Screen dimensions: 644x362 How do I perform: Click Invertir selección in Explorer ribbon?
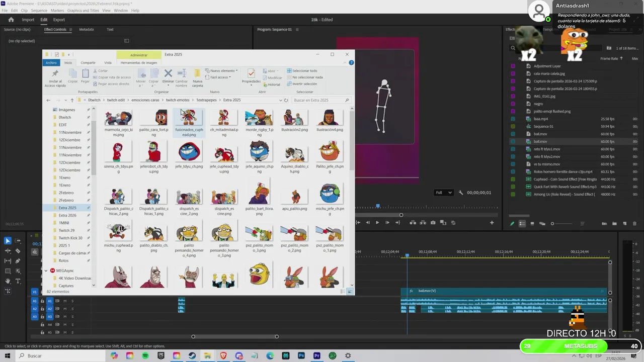tap(302, 83)
